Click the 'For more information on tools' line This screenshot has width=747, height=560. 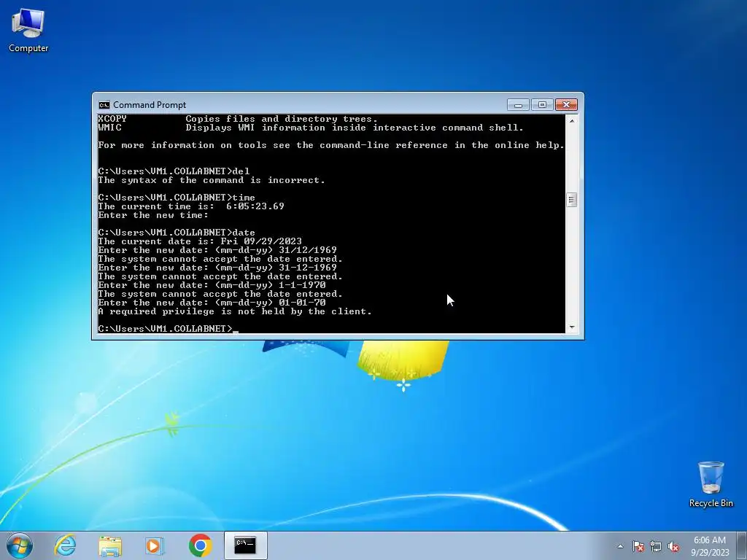pos(331,145)
